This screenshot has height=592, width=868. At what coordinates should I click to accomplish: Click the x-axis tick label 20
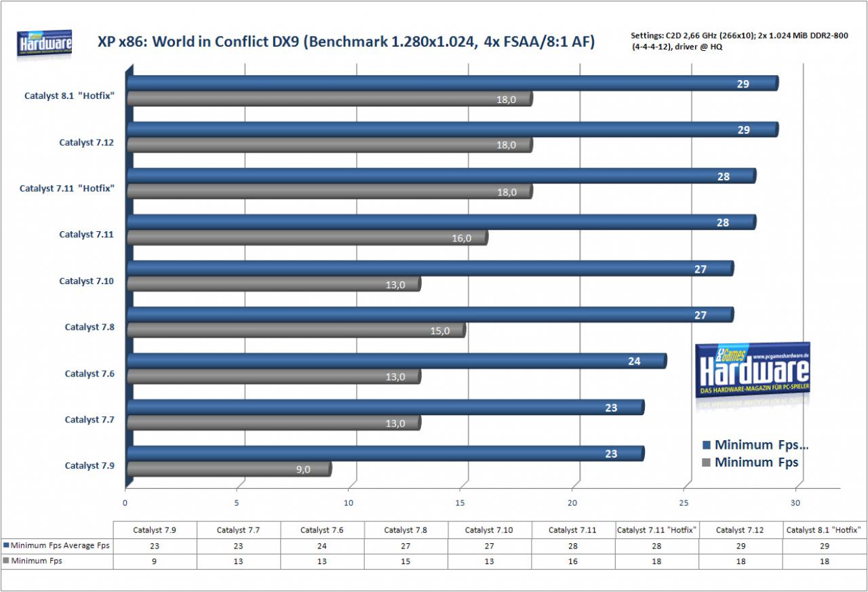click(572, 503)
